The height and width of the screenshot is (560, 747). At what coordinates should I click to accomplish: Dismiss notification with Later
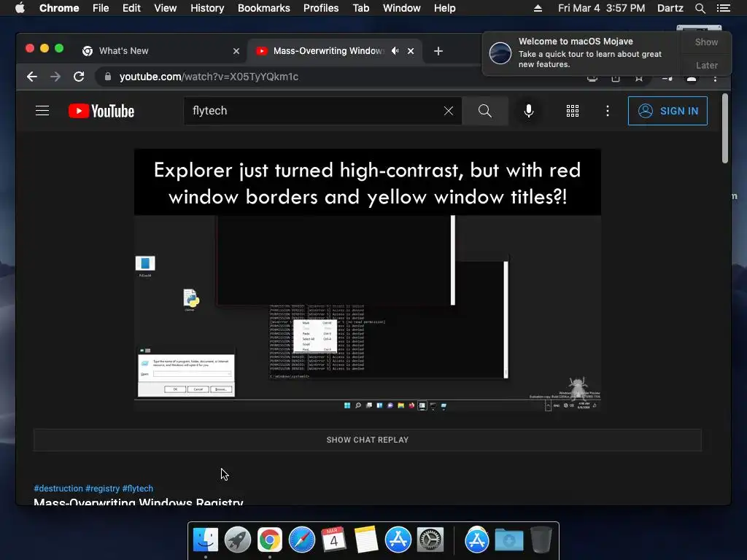706,65
